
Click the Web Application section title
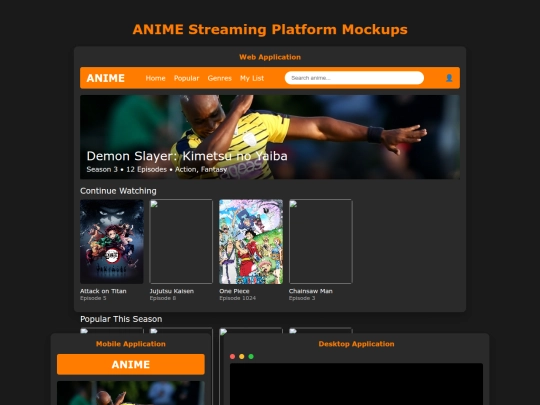click(270, 57)
